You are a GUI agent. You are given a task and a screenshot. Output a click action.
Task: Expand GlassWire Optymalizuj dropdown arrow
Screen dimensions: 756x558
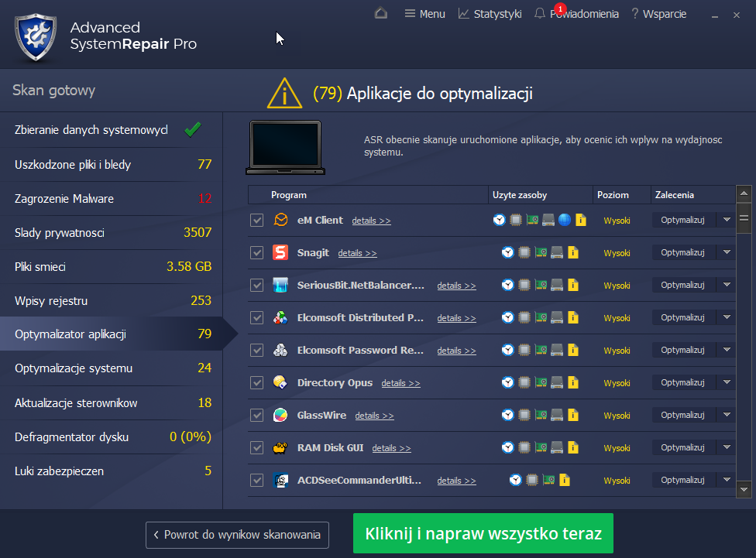tap(727, 415)
